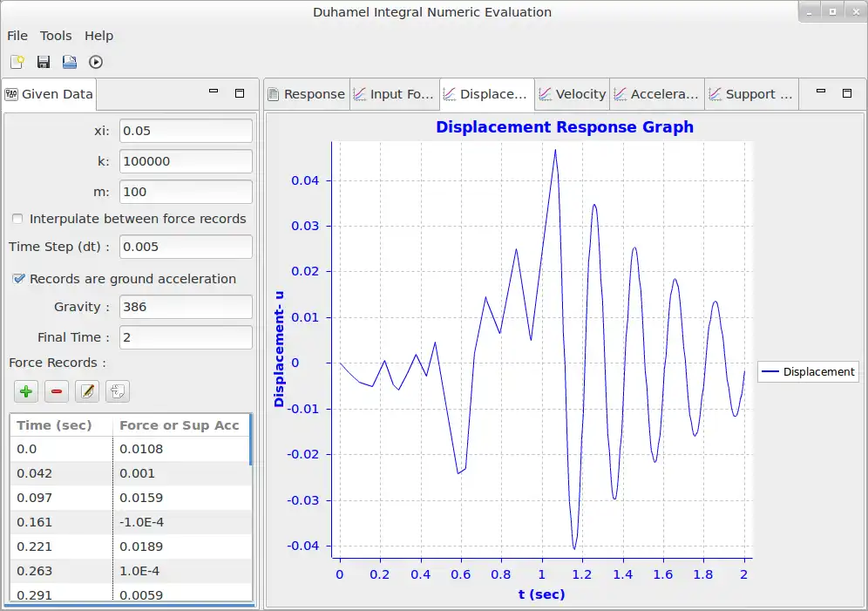Run the analysis with play icon
Image resolution: width=868 pixels, height=611 pixels.
point(96,62)
